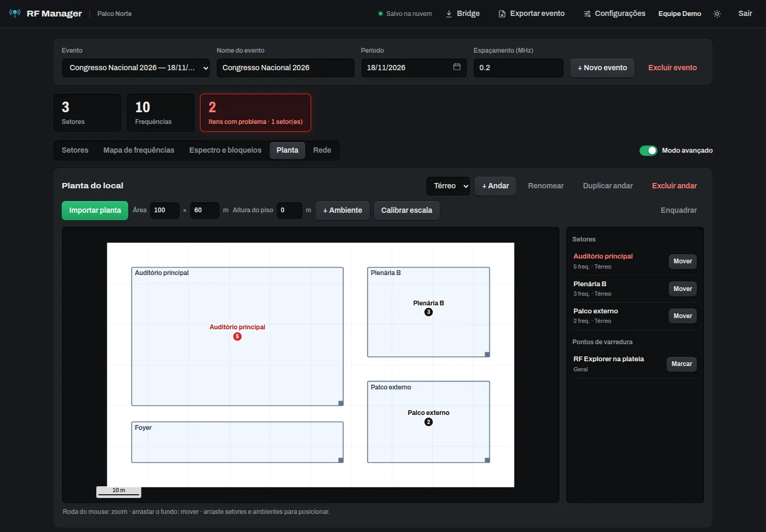
Task: Click Mover for Auditório principal
Action: (682, 262)
